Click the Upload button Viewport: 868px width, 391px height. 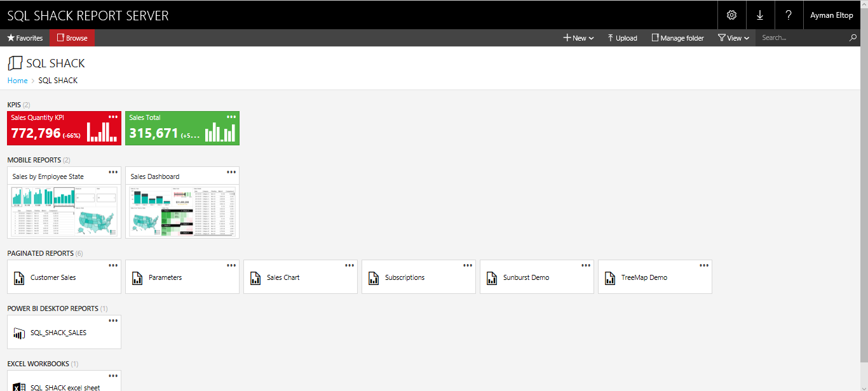pyautogui.click(x=622, y=38)
